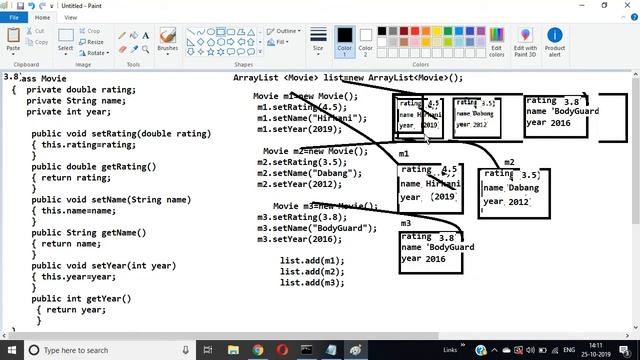
Task: Choose the Cloud callout shape
Action: (x=251, y=52)
